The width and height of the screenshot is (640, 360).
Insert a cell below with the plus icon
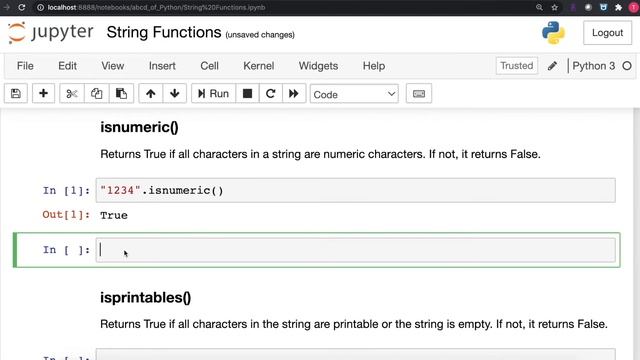pos(43,93)
